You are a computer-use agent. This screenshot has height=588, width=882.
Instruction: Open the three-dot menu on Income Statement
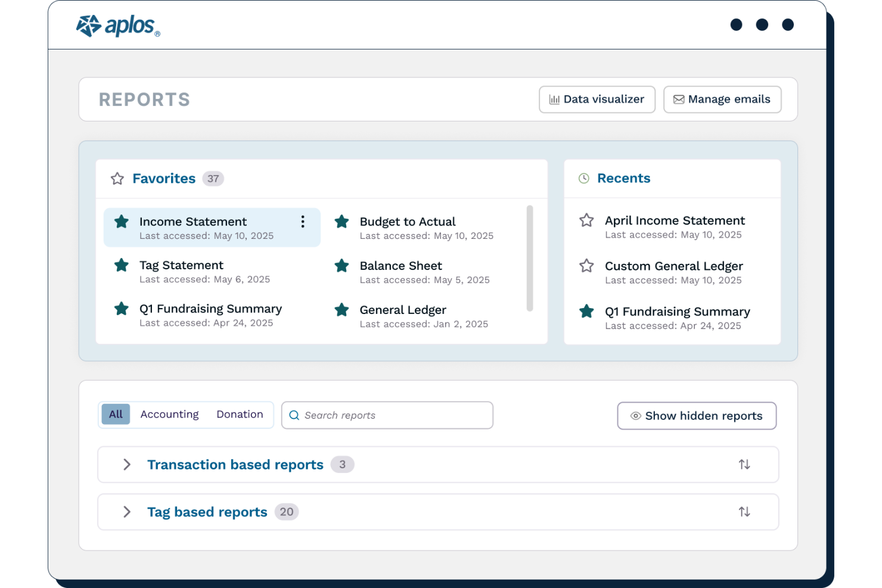point(303,221)
